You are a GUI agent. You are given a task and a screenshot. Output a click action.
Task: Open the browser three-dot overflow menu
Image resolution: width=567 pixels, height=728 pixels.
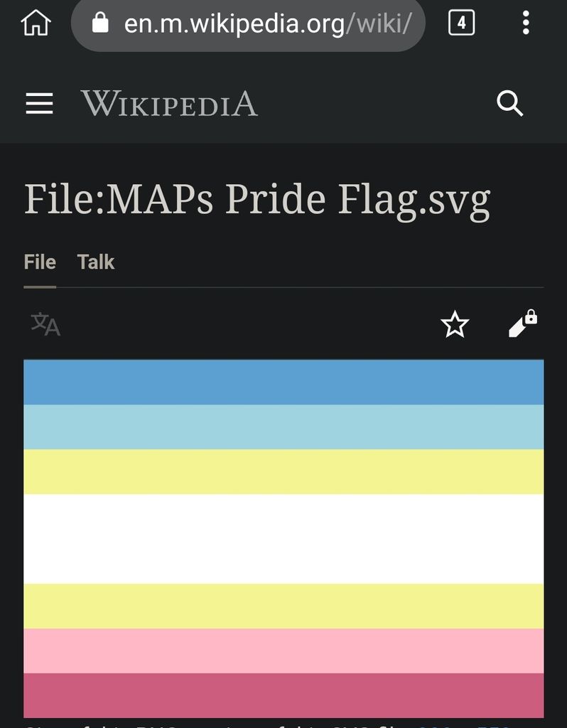click(x=526, y=23)
